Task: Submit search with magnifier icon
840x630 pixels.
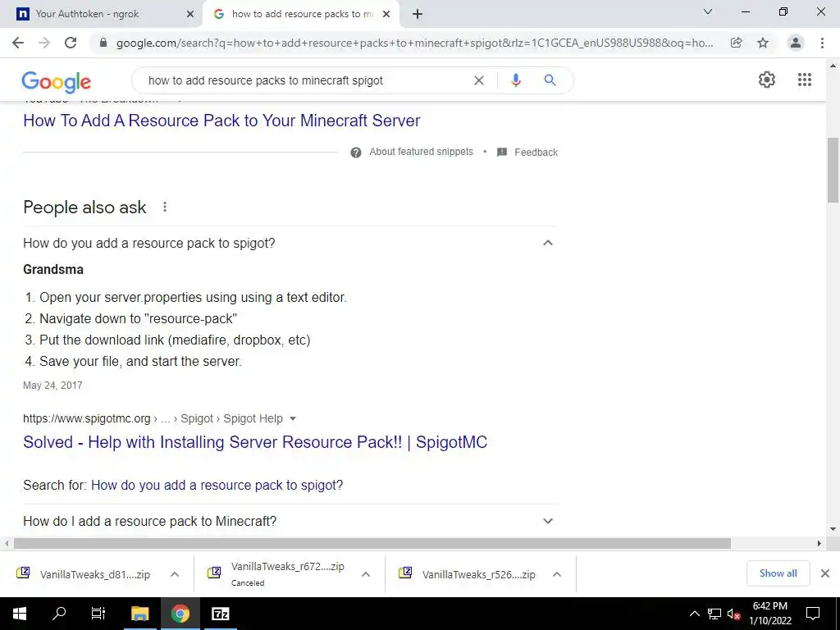Action: coord(550,80)
